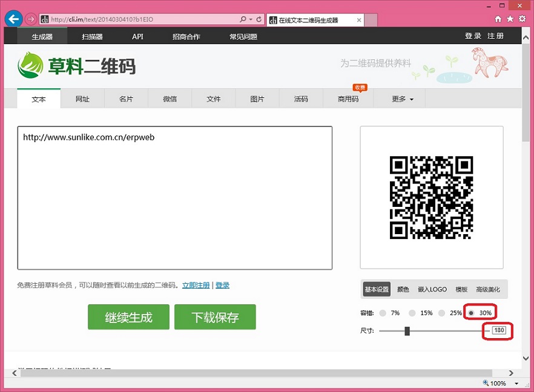The width and height of the screenshot is (534, 392).
Task: Select the 30% error tolerance option
Action: [x=471, y=313]
